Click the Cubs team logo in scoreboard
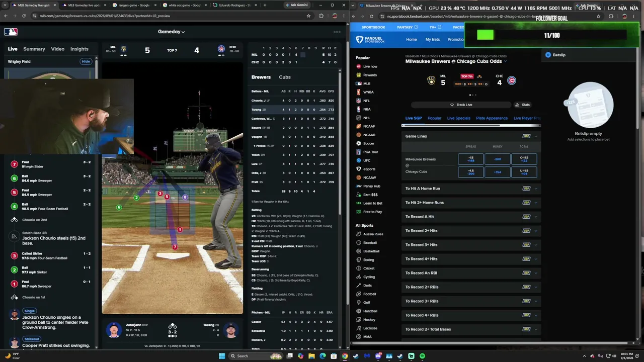The width and height of the screenshot is (644, 362). point(221,49)
